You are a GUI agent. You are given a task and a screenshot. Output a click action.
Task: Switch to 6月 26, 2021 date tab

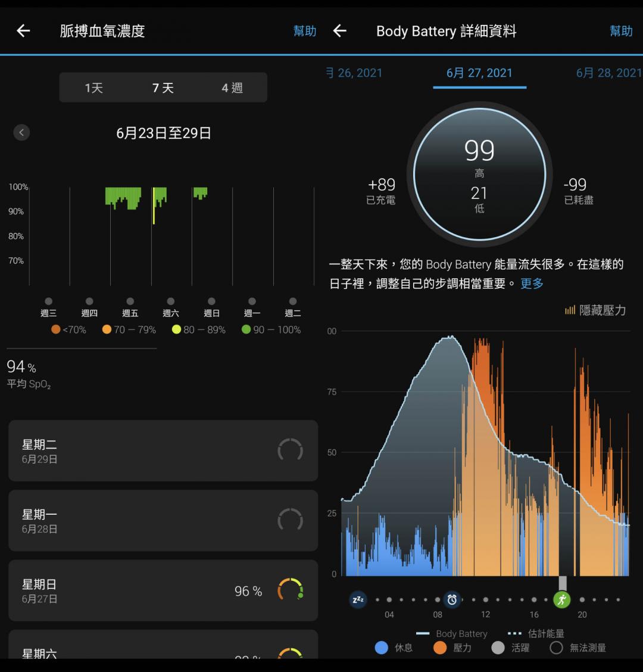pos(355,73)
